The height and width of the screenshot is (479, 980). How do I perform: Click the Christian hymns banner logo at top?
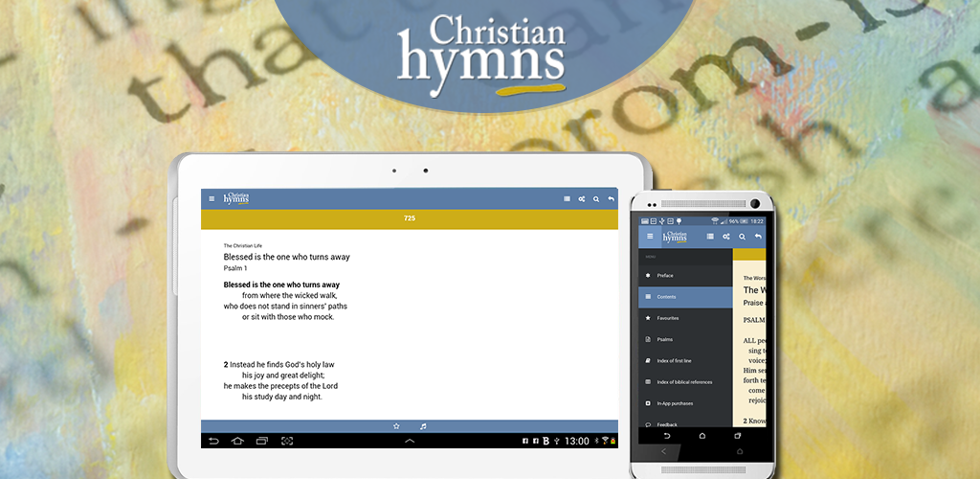pyautogui.click(x=482, y=57)
